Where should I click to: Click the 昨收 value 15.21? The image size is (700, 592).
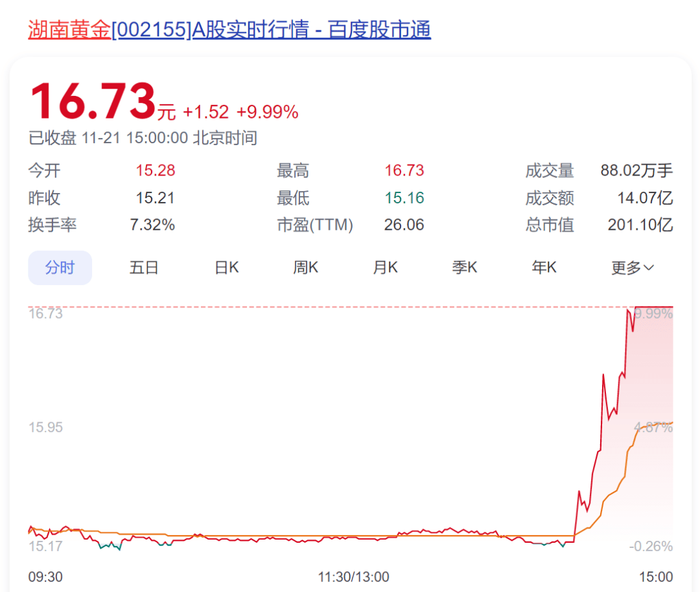156,198
